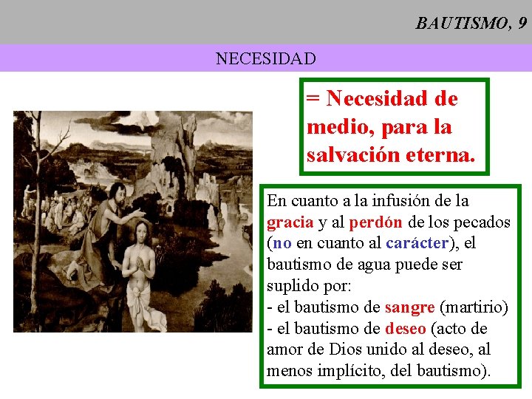This screenshot has height=399, width=532.
Task: Click the red word 'gracia'
Action: point(290,223)
